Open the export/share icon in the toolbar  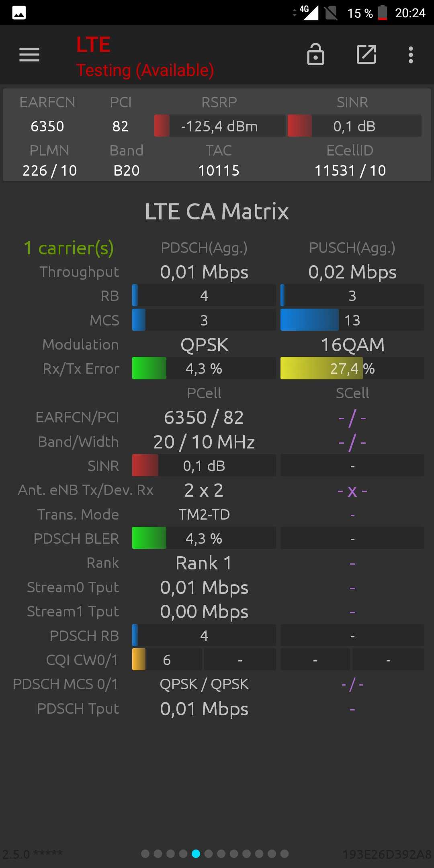(x=366, y=55)
